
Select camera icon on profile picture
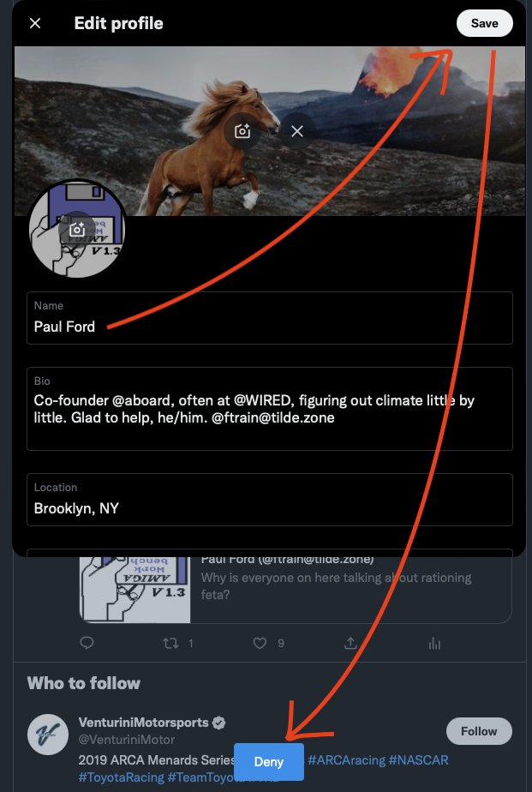(77, 229)
